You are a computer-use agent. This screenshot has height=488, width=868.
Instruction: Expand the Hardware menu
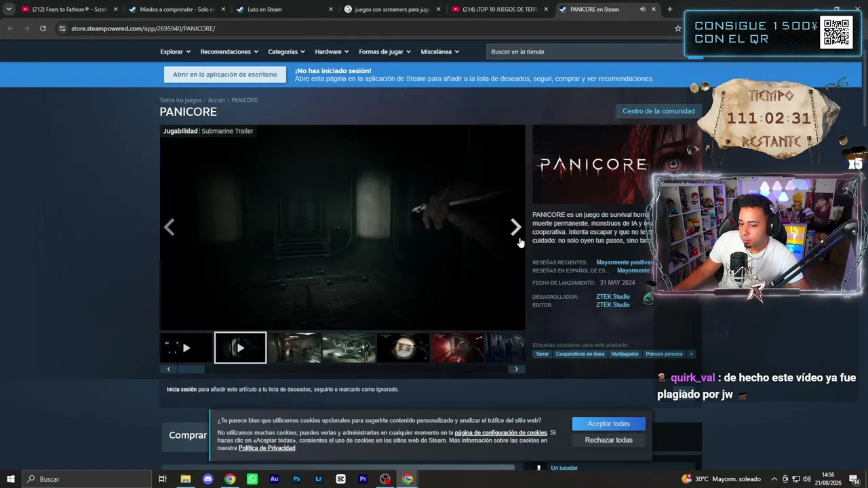pyautogui.click(x=332, y=52)
